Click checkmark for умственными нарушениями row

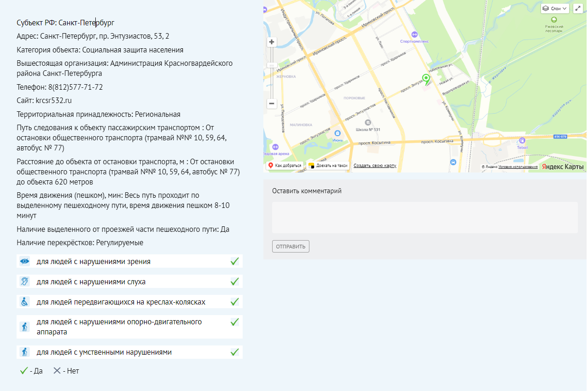coord(235,352)
